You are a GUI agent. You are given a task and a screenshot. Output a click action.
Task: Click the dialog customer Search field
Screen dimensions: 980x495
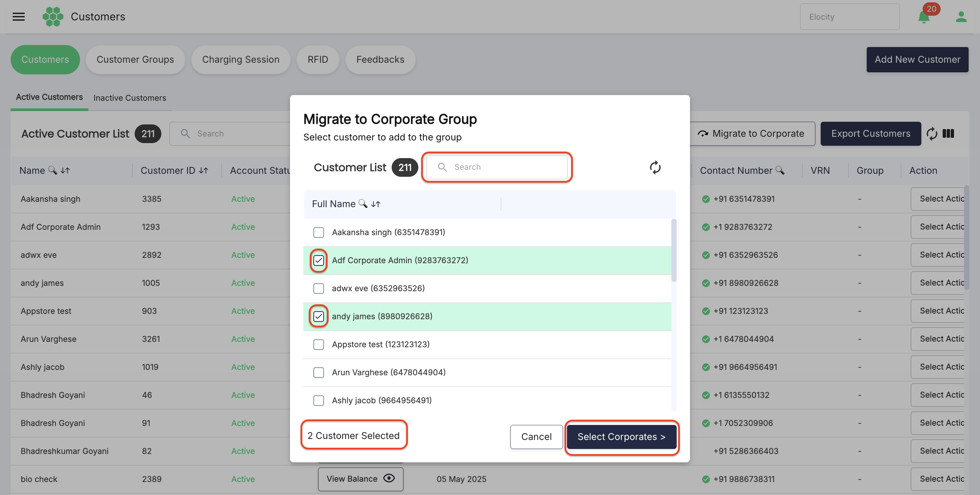(x=497, y=167)
